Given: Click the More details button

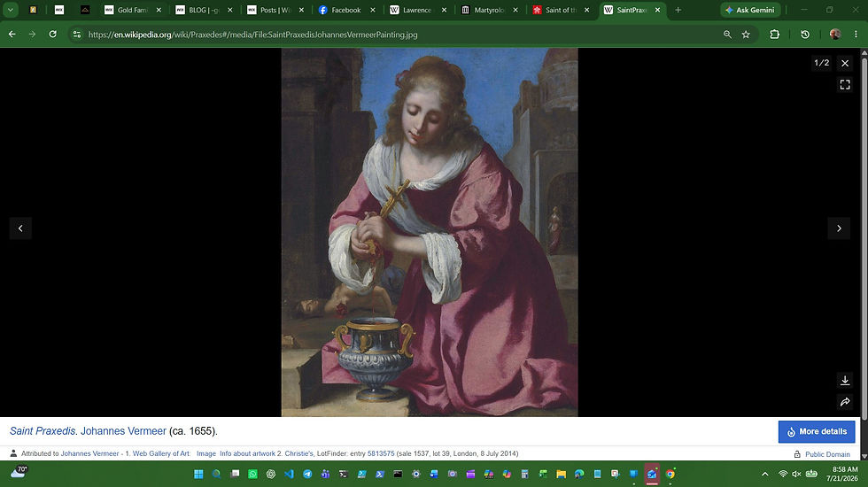Looking at the screenshot, I should pyautogui.click(x=817, y=432).
